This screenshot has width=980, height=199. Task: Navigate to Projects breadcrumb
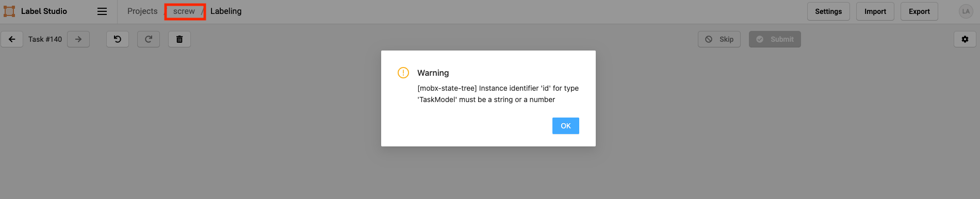click(x=142, y=11)
